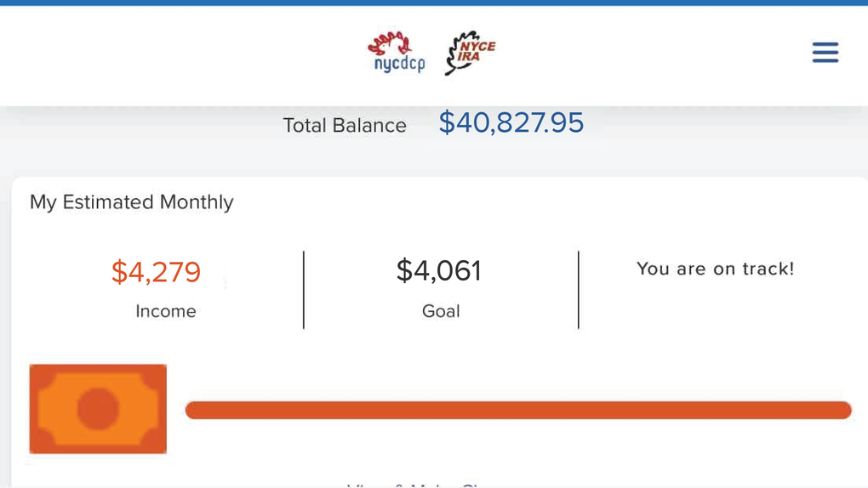The image size is (868, 488).
Task: Click the nycdcp logo
Action: pyautogui.click(x=397, y=53)
